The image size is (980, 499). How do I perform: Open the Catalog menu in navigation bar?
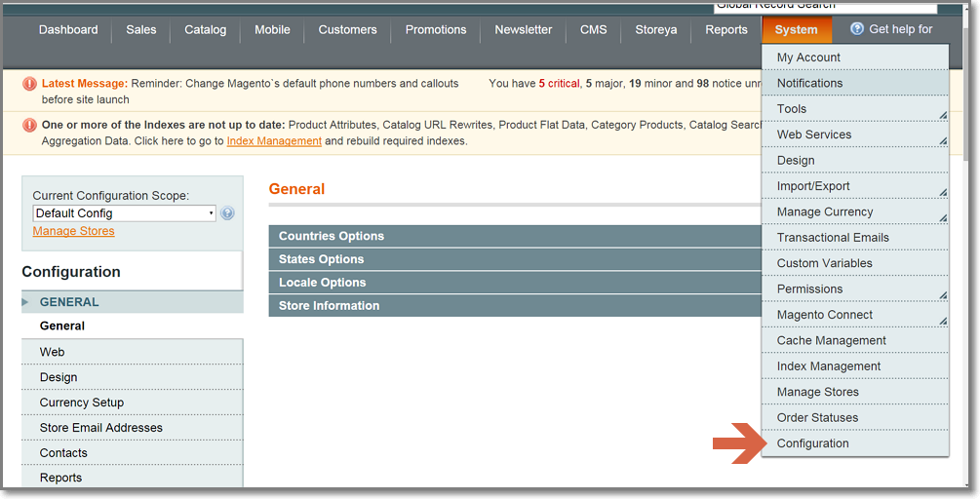point(205,30)
